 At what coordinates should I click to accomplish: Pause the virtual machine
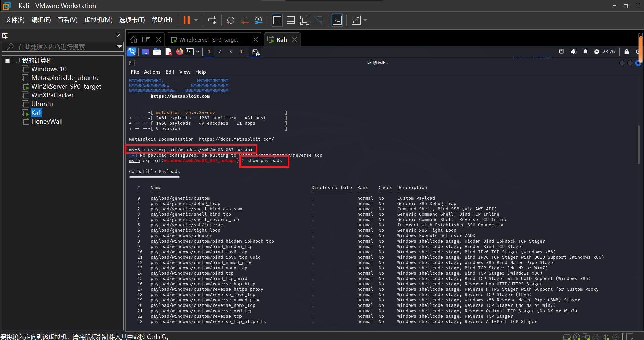coord(186,20)
